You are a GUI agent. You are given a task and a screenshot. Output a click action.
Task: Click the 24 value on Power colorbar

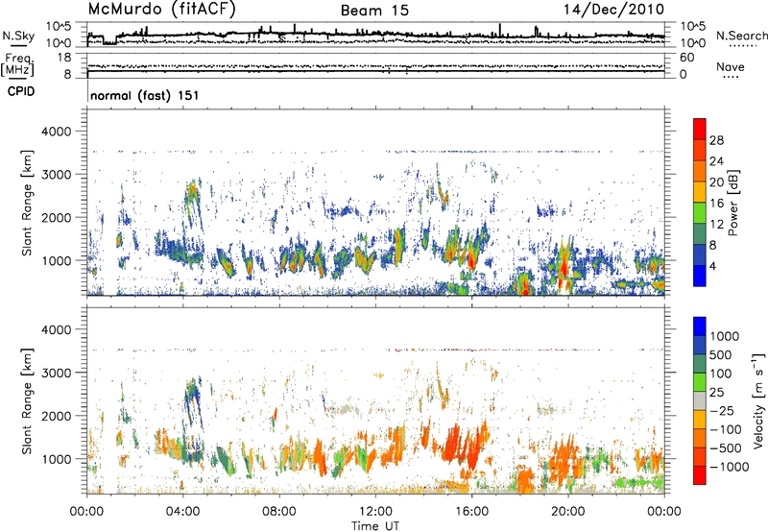pyautogui.click(x=716, y=161)
